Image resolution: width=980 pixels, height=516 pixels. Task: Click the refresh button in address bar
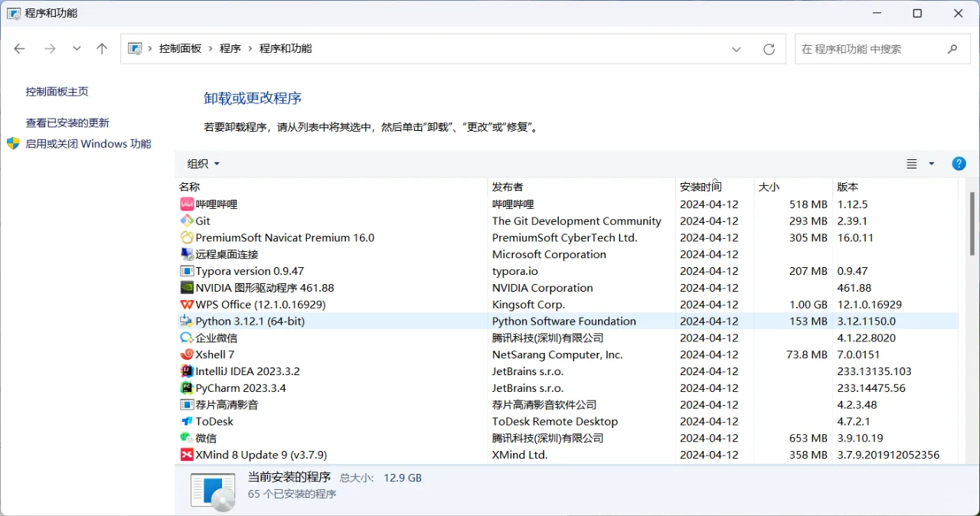769,49
